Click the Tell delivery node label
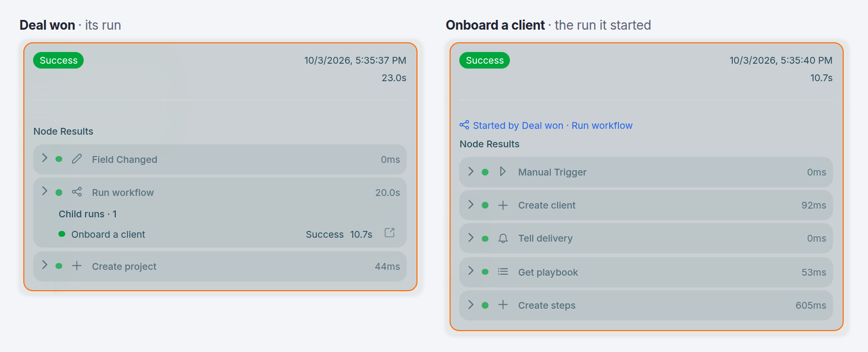The image size is (868, 352). click(545, 238)
